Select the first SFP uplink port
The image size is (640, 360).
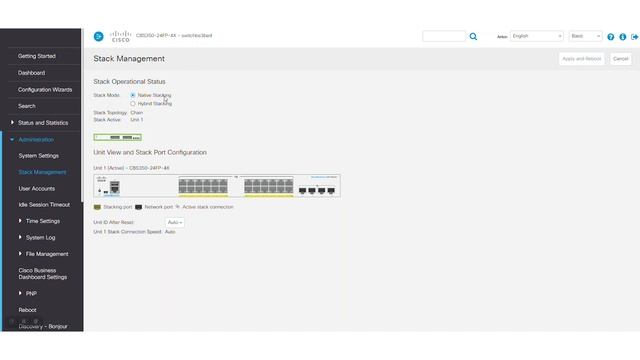pyautogui.click(x=302, y=191)
